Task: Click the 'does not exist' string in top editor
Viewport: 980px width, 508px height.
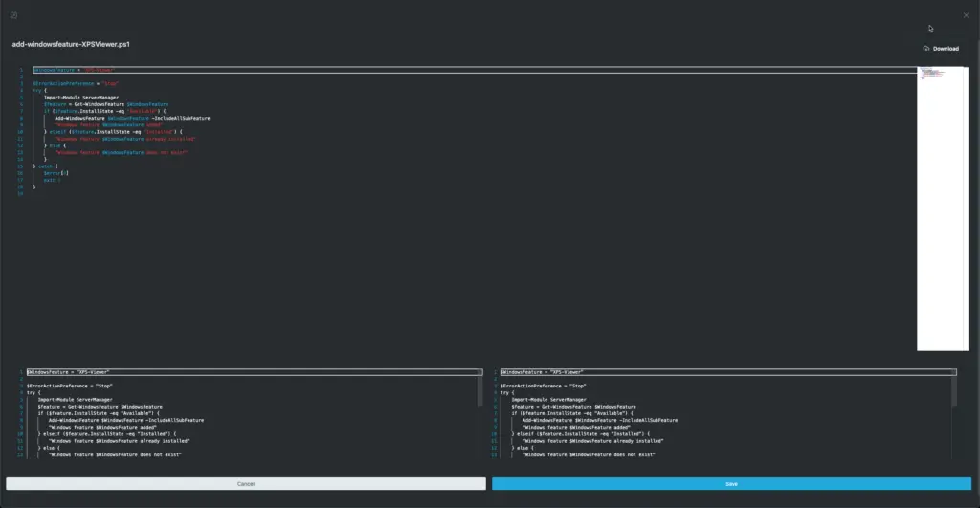Action: 122,152
